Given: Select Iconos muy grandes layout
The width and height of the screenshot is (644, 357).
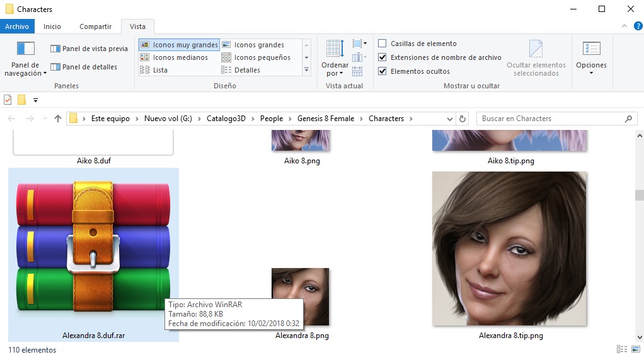Looking at the screenshot, I should coord(179,44).
